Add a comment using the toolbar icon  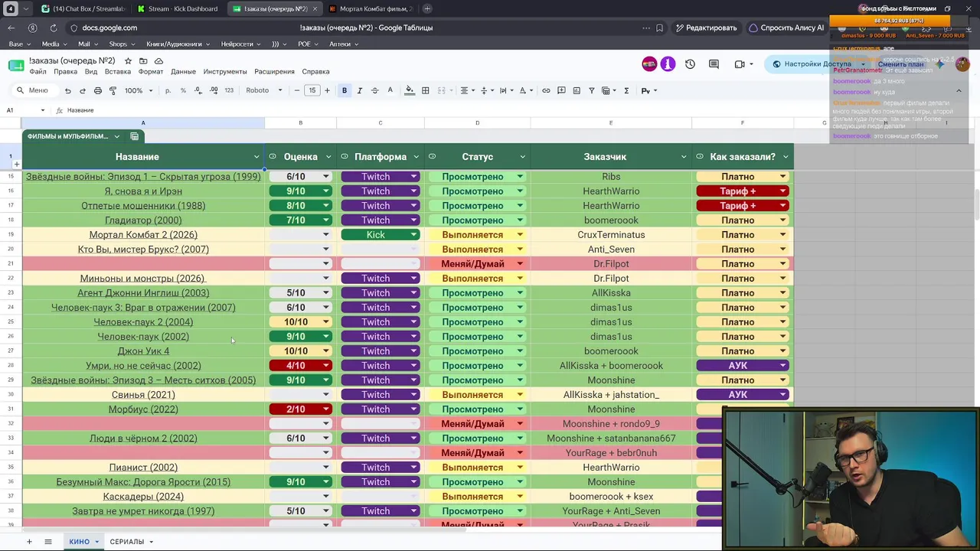coord(561,90)
